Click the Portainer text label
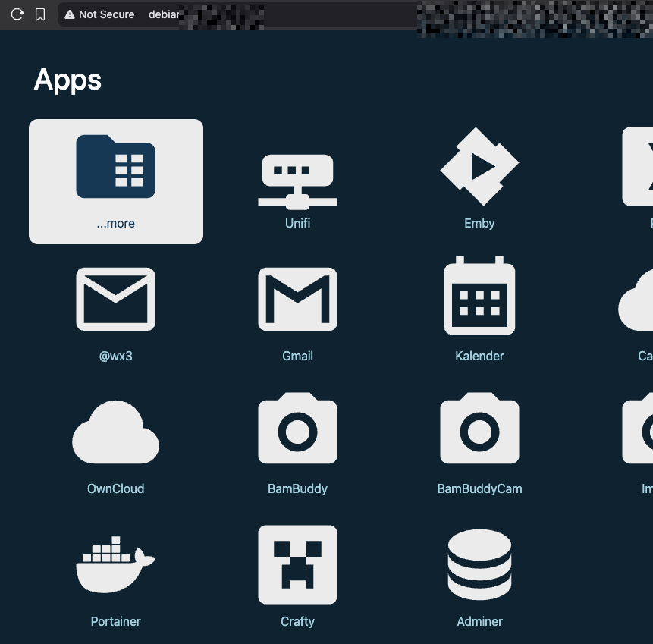 point(115,621)
